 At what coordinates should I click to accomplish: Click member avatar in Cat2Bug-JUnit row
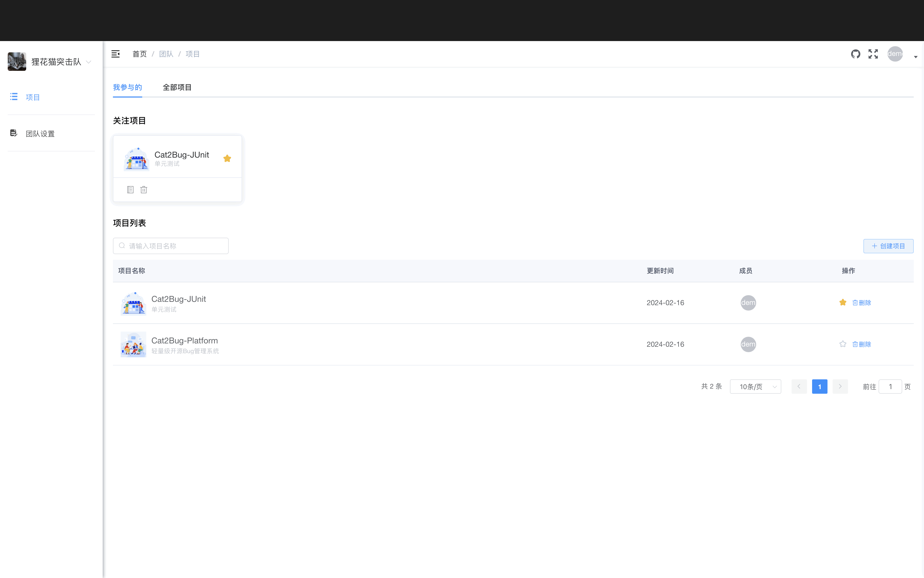pos(748,303)
